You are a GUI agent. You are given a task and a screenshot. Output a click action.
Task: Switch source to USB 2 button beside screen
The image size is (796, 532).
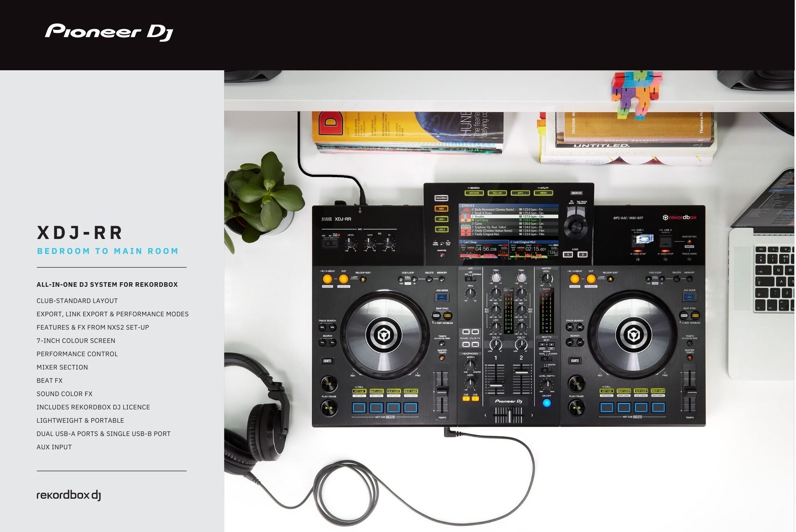(441, 229)
